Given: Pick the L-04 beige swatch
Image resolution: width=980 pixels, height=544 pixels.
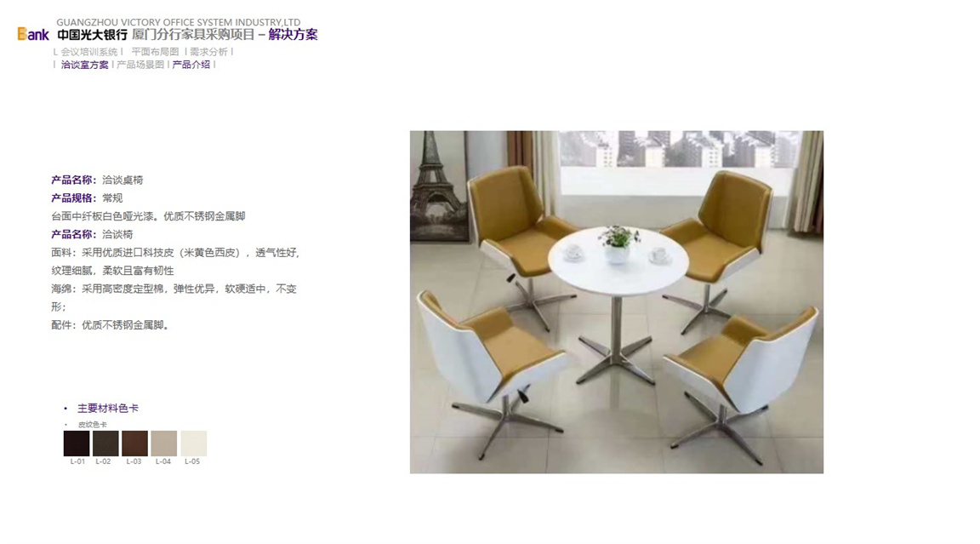Looking at the screenshot, I should [163, 444].
